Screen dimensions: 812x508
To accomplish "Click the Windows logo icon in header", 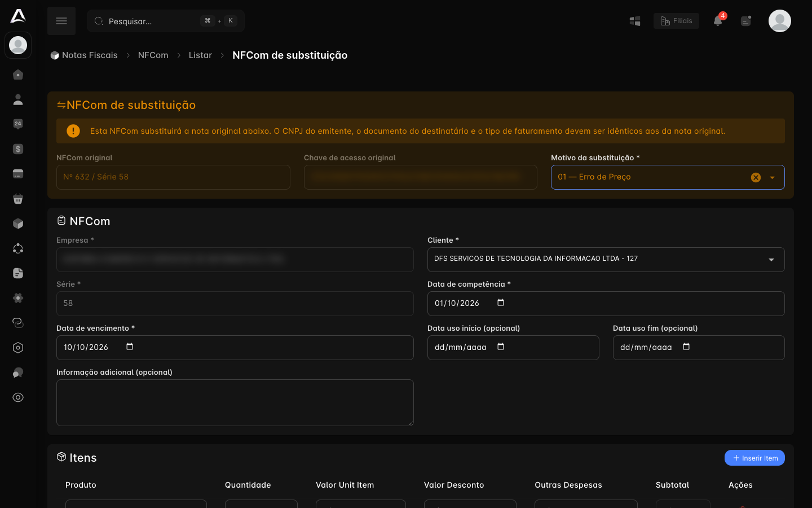I will coord(635,21).
